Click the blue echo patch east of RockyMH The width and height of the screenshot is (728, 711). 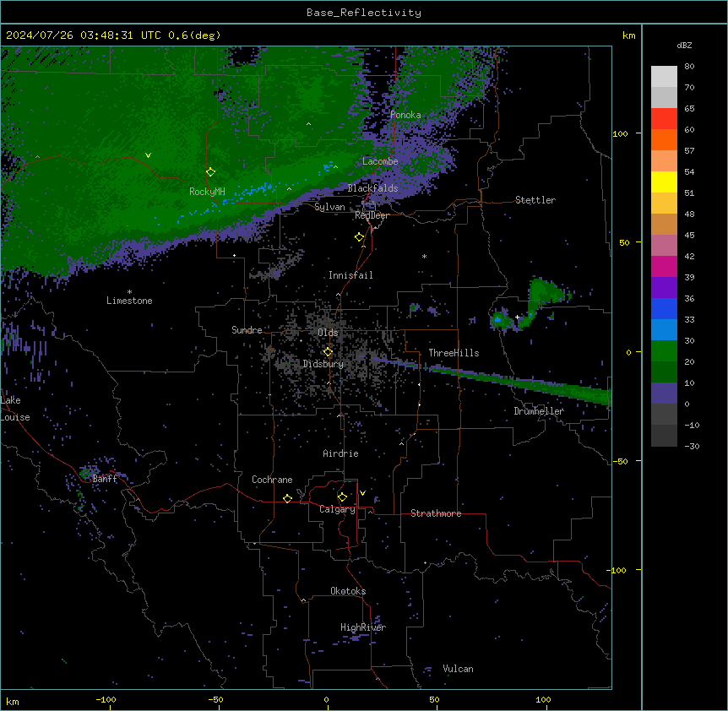[x=255, y=190]
